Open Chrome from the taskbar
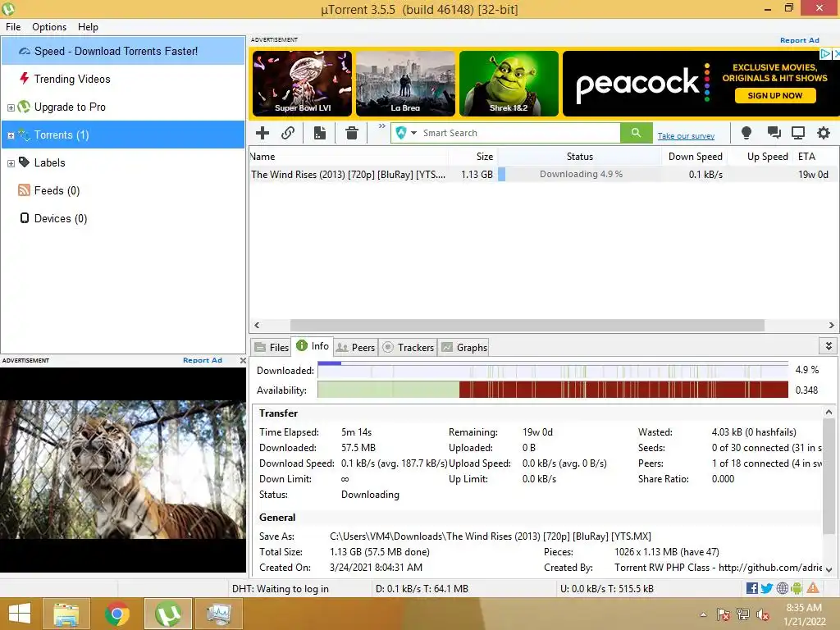 pos(116,614)
